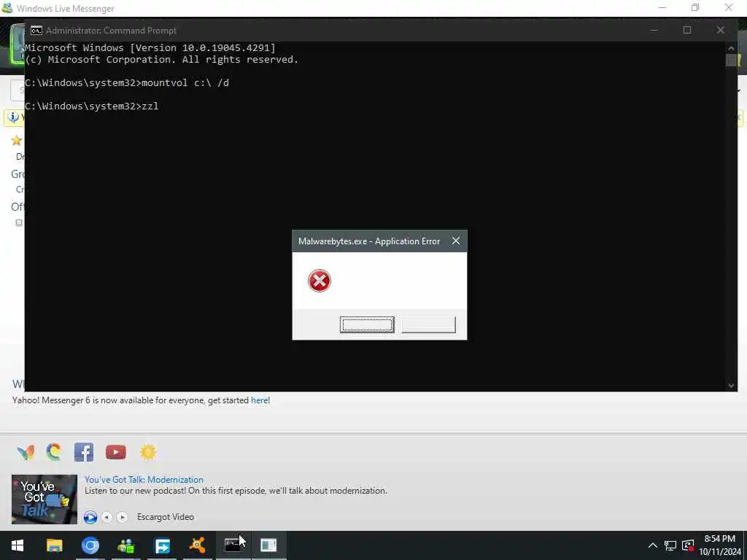Click the second blank button in error dialog
This screenshot has width=747, height=560.
[x=428, y=324]
